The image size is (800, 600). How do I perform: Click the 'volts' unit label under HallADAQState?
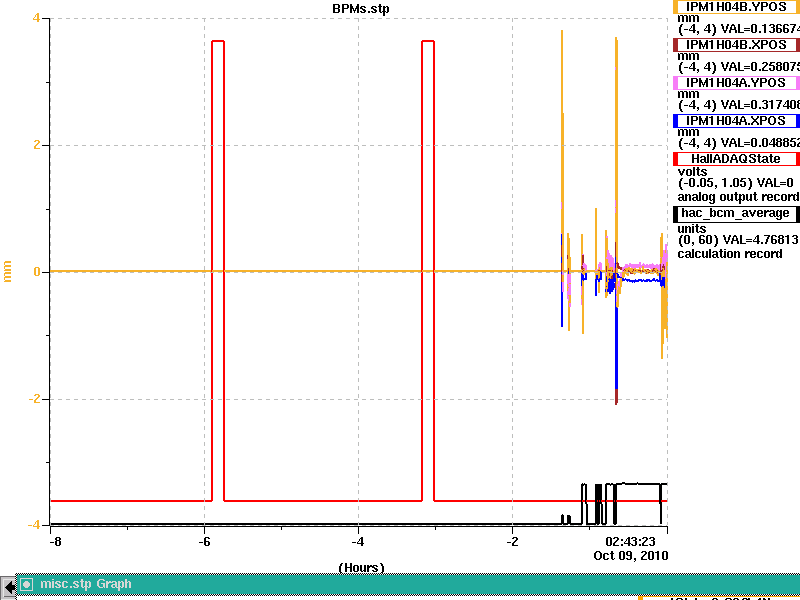pyautogui.click(x=692, y=171)
